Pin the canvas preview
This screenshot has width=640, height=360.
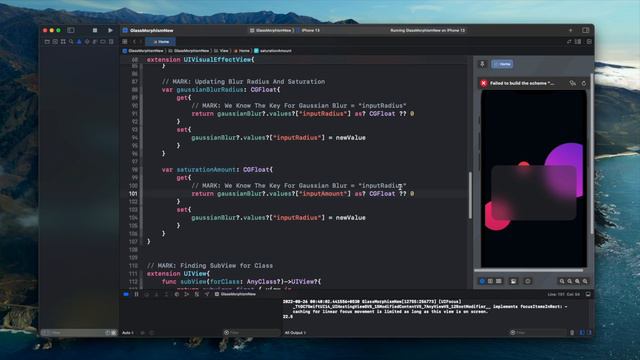point(482,64)
